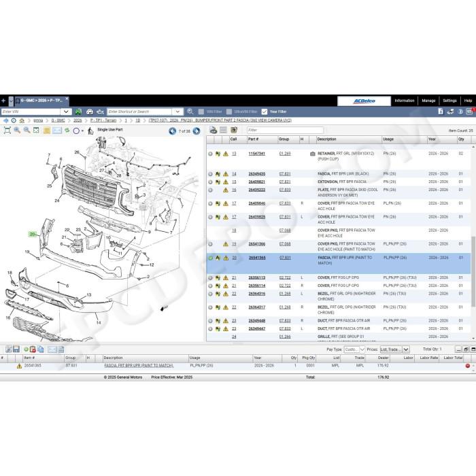Open a new tab with plus icon

[3, 101]
